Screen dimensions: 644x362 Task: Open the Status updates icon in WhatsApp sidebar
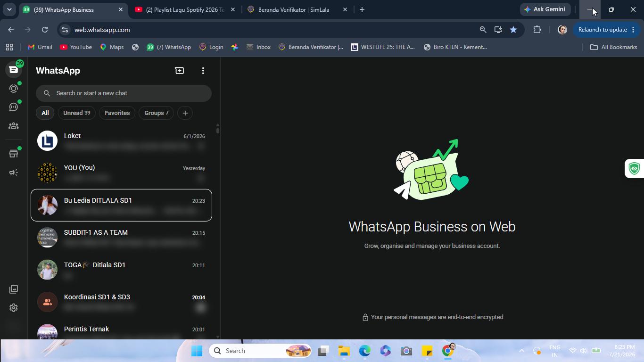14,89
